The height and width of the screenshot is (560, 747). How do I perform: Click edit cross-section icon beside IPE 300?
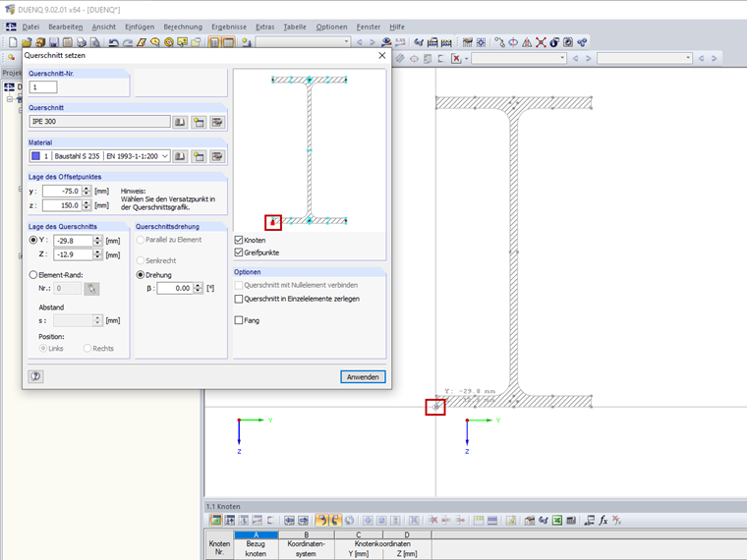[x=217, y=122]
